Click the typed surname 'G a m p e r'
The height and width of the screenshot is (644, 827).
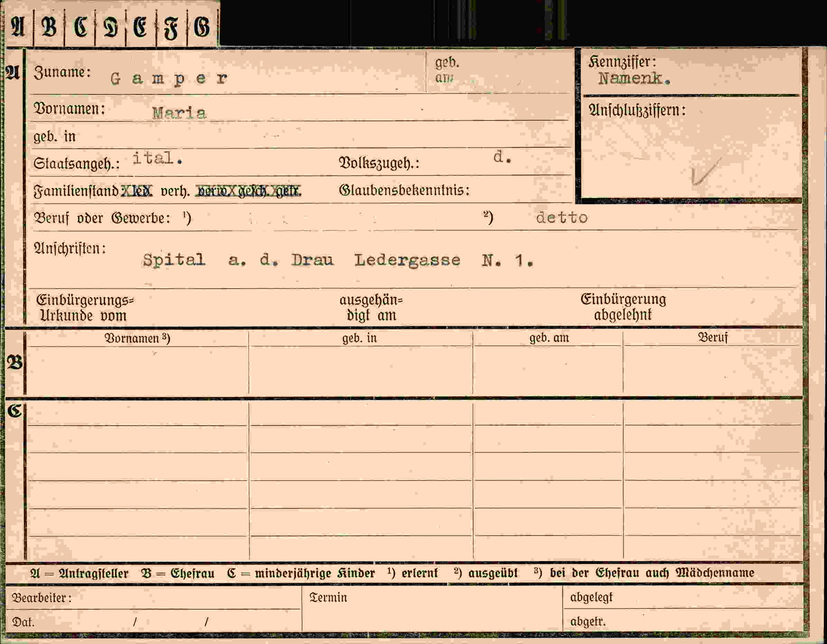(x=169, y=79)
